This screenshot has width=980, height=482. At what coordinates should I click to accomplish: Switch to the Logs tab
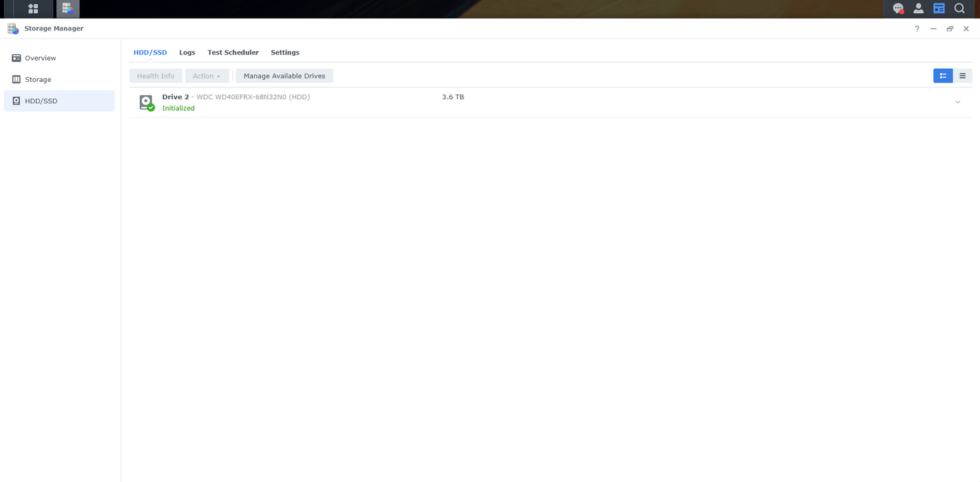tap(187, 52)
